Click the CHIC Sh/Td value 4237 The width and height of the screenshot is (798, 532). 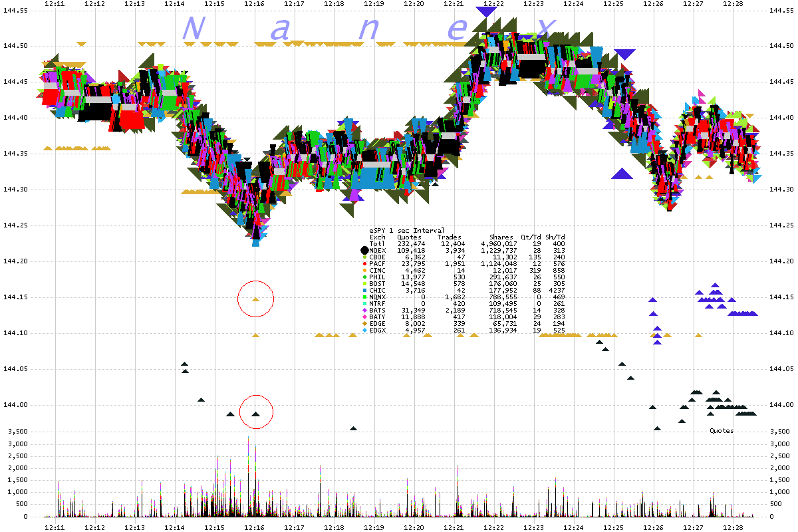(557, 290)
